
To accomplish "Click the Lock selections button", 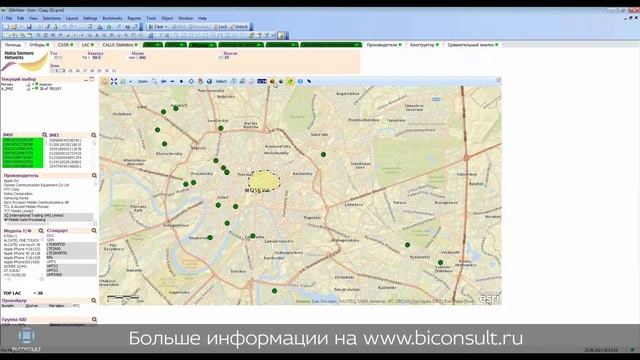I will (x=220, y=27).
